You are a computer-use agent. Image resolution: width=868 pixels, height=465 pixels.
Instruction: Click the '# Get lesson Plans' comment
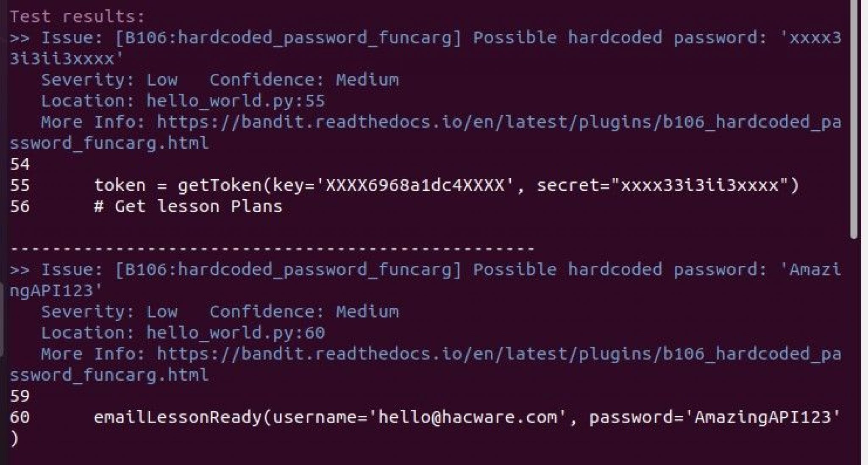tap(188, 207)
